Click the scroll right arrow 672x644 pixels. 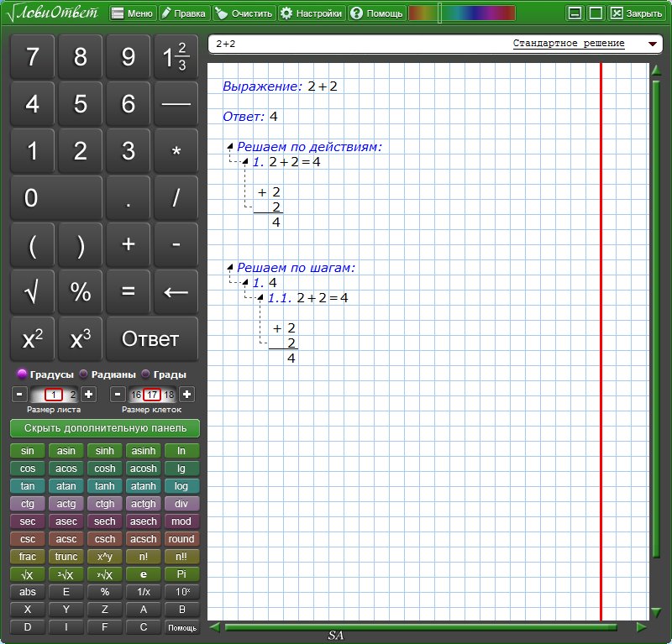pos(641,627)
